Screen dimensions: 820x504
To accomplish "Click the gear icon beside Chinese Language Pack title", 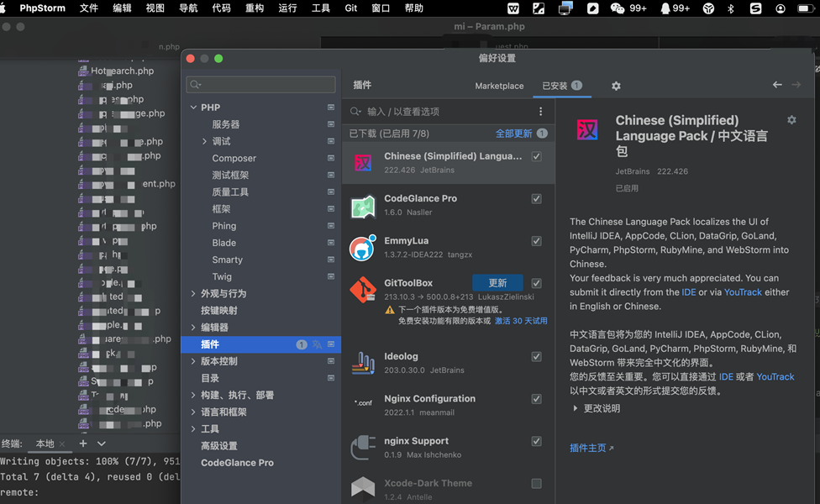I will (791, 120).
